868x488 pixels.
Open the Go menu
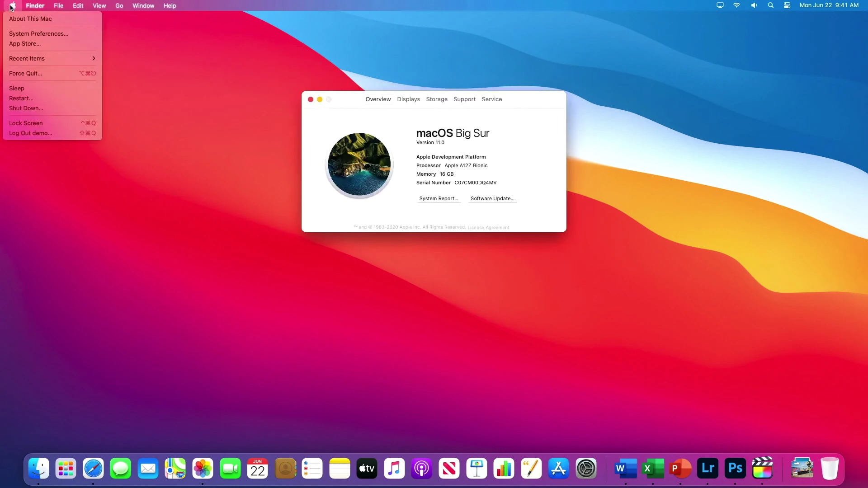[x=119, y=5]
